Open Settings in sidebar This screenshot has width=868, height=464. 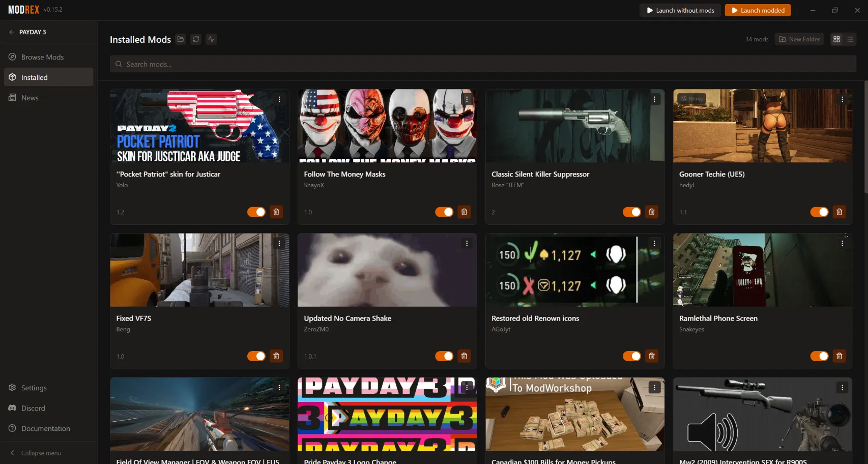point(48,388)
